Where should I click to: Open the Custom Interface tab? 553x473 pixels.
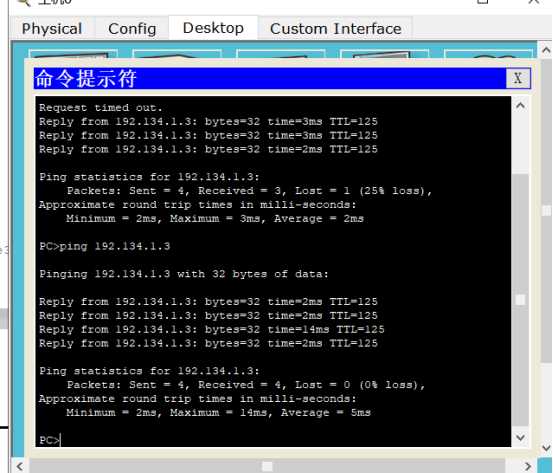tap(335, 29)
